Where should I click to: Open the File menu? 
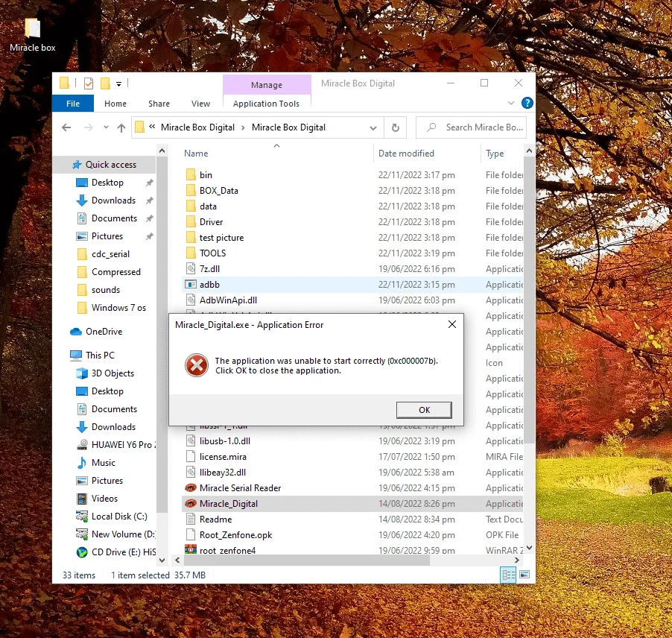[x=73, y=104]
